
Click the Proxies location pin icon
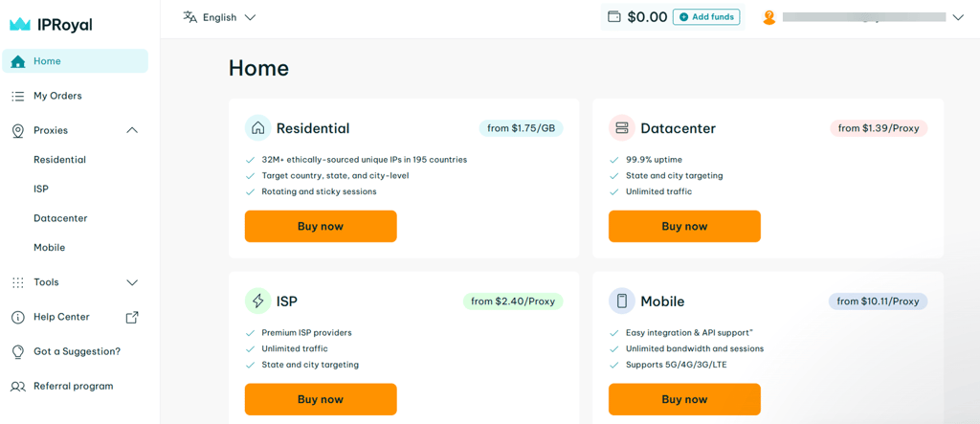pos(18,131)
